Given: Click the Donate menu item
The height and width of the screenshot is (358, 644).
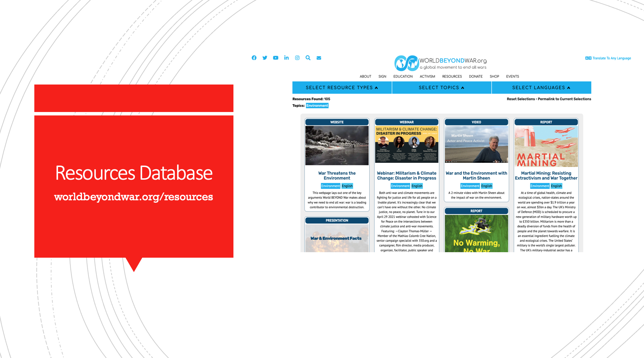Looking at the screenshot, I should coord(475,77).
